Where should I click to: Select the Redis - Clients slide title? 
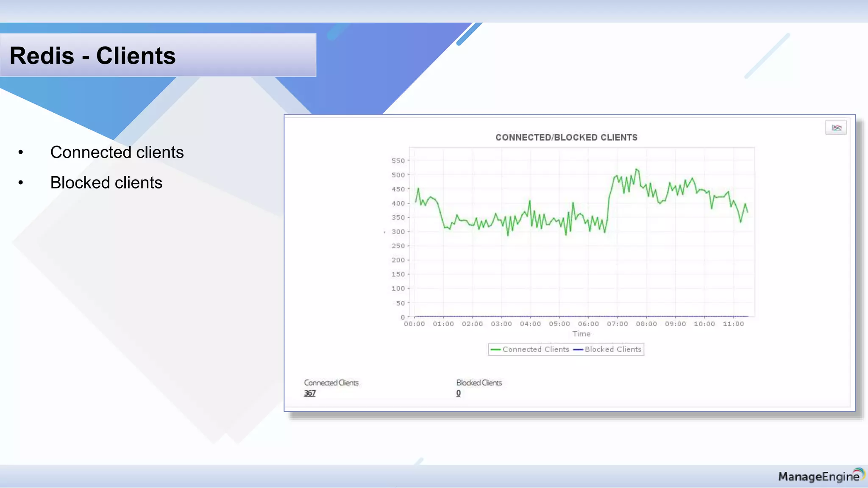pos(92,55)
